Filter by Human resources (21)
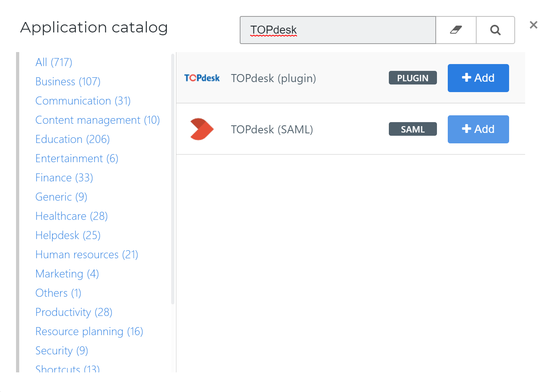This screenshot has height=392, width=556. (x=87, y=255)
